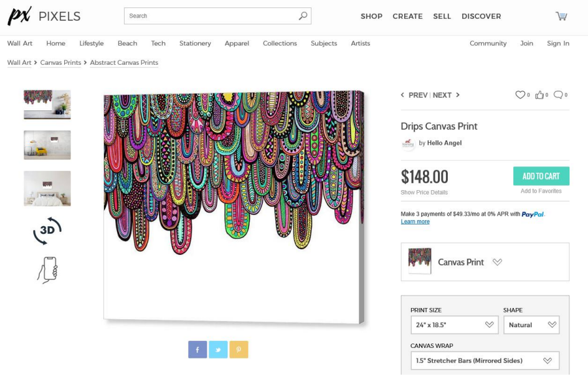Screen dimensions: 588x384
Task: Share on Twitter
Action: (218, 350)
